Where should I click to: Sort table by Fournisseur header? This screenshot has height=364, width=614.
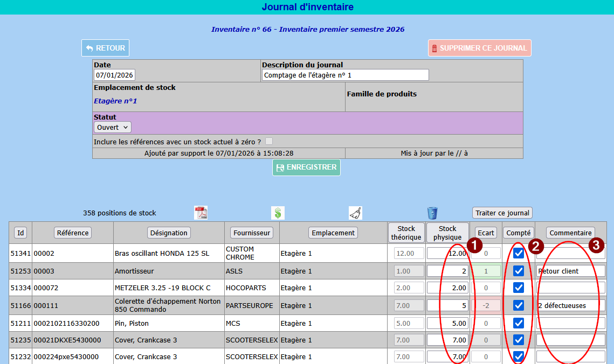tap(252, 233)
